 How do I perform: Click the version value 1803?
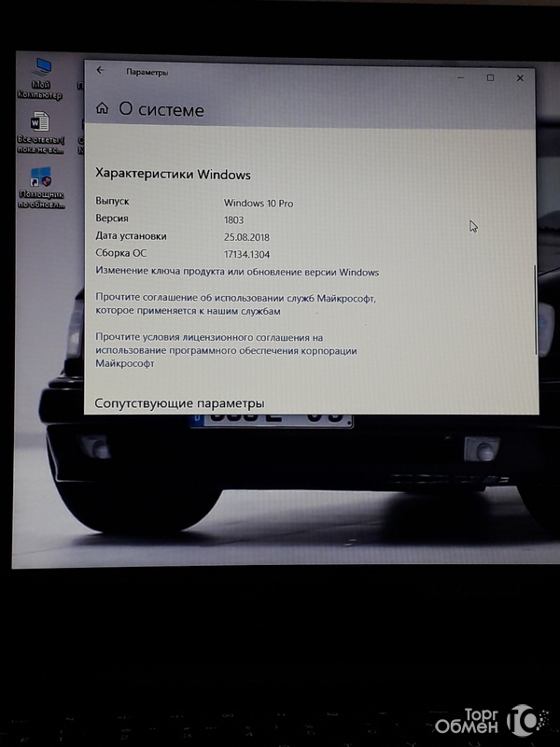pyautogui.click(x=234, y=219)
